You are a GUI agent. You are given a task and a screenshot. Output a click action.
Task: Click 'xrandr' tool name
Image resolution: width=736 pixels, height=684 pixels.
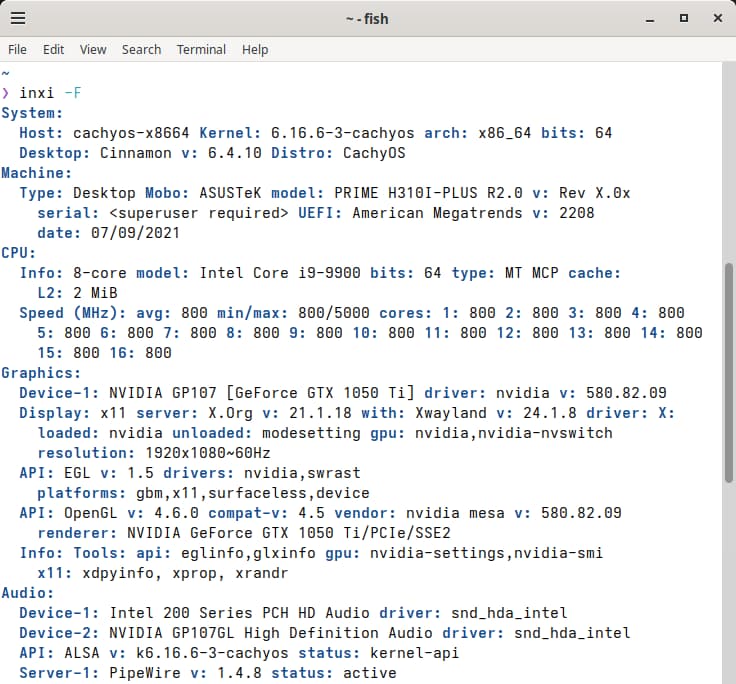tap(261, 573)
